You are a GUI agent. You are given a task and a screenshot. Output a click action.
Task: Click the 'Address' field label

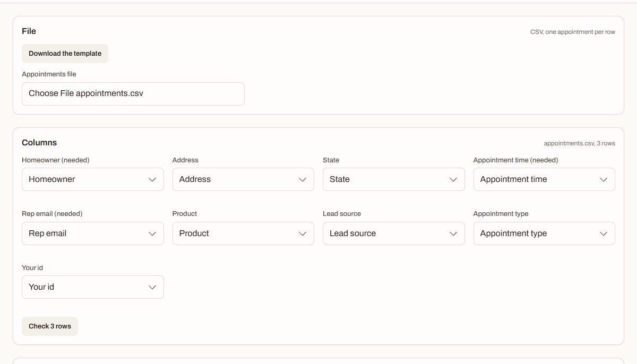tap(185, 160)
